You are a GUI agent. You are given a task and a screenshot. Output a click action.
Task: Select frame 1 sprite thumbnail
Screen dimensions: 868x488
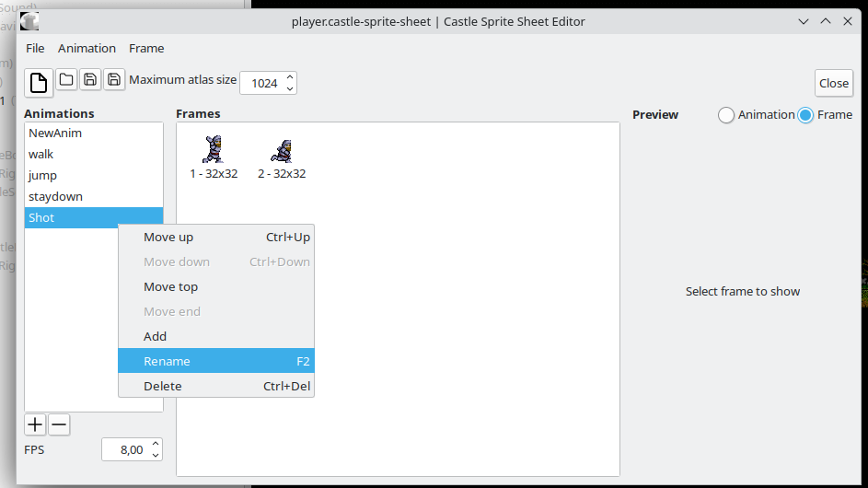point(214,149)
